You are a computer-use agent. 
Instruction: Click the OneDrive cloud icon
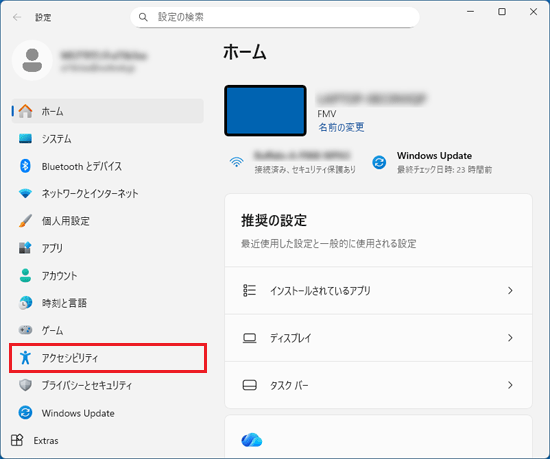252,440
